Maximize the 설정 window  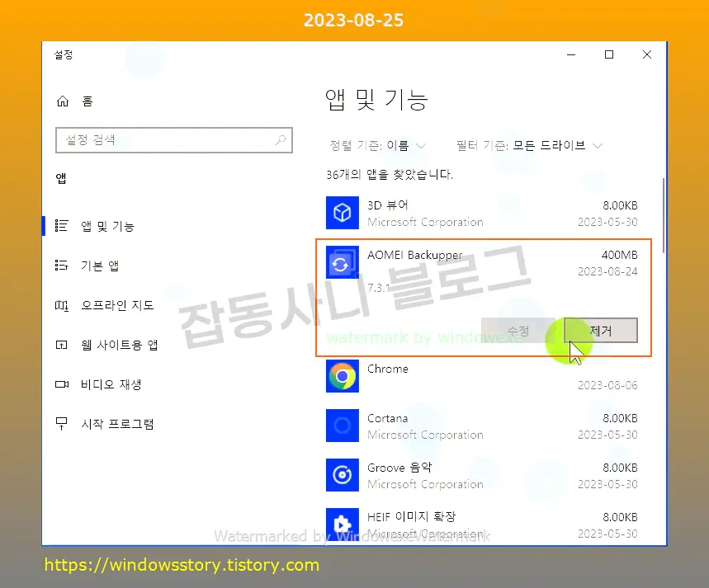pyautogui.click(x=609, y=54)
